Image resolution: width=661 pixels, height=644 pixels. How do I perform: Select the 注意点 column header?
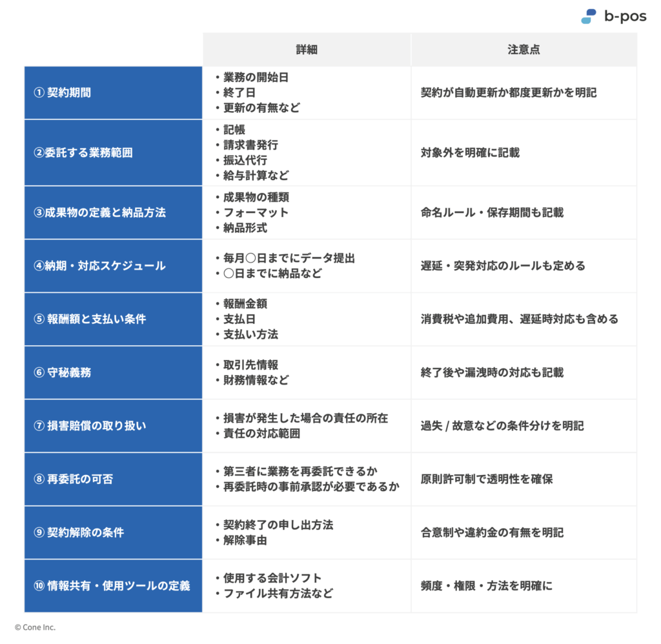pyautogui.click(x=524, y=50)
